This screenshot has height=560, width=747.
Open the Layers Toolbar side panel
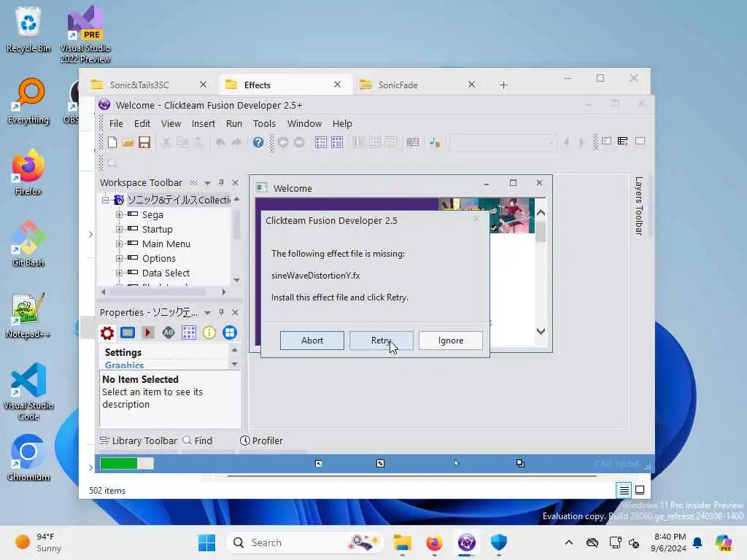pos(639,206)
